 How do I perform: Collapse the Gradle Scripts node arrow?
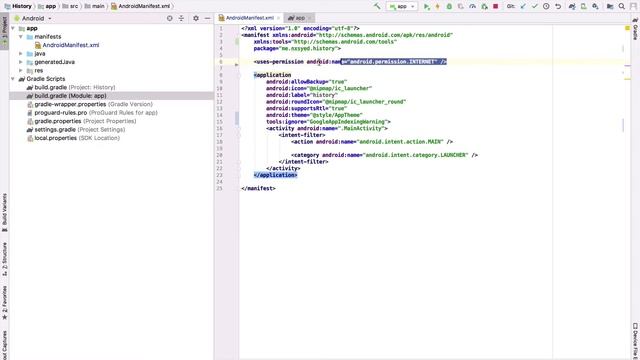[13, 79]
